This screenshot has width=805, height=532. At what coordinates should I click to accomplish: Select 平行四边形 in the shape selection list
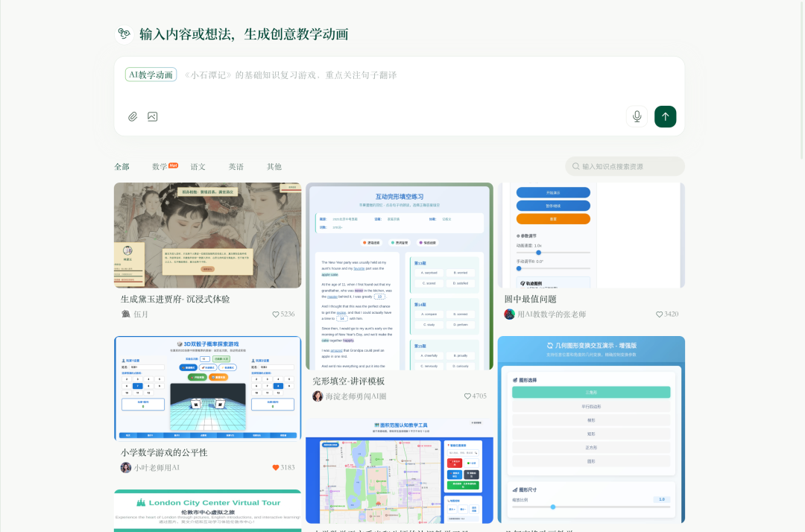591,406
